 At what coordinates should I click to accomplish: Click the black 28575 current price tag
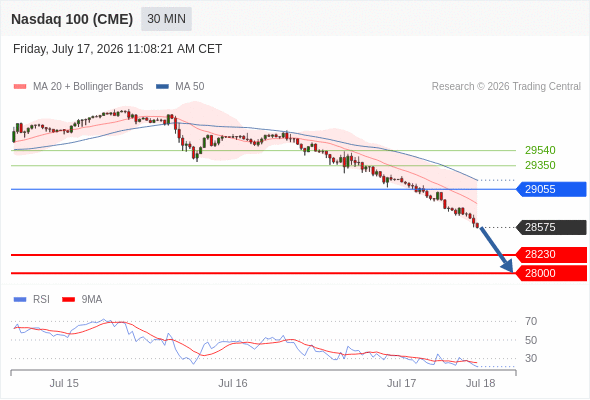(551, 227)
